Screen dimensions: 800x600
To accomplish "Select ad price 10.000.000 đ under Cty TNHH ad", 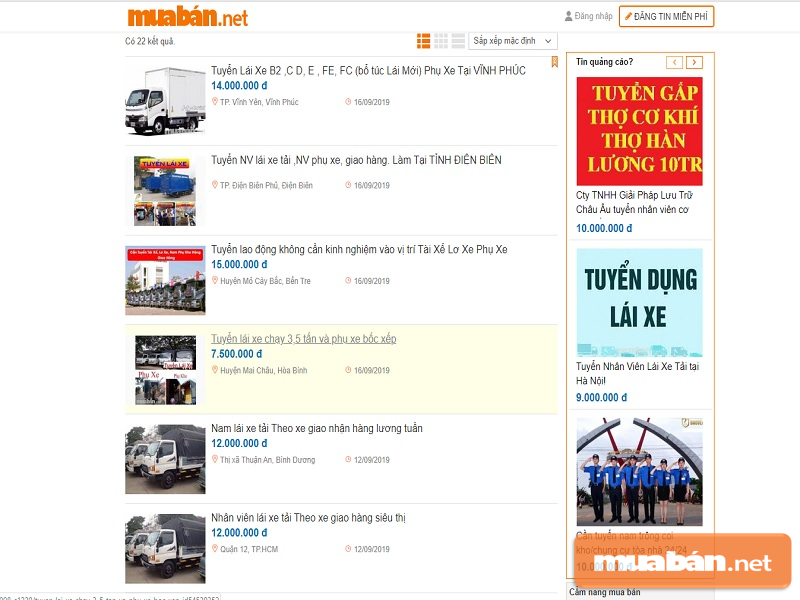I will [604, 228].
